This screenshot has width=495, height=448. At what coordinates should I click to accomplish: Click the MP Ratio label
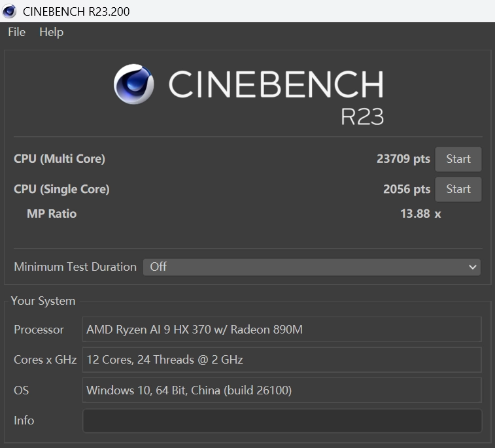tap(52, 213)
